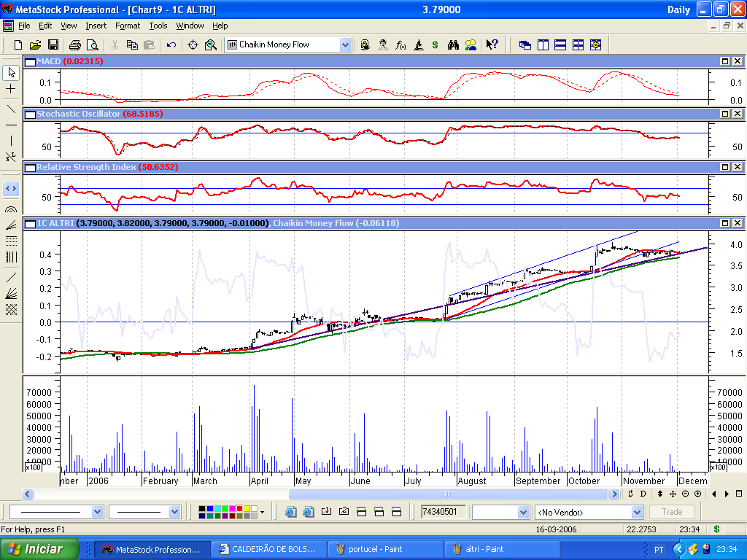747x560 pixels.
Task: Click the Choose Security crosshair icon
Action: pyautogui.click(x=193, y=44)
